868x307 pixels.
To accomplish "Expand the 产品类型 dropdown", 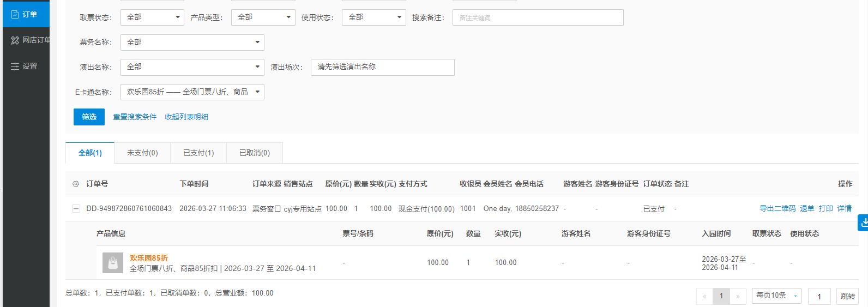I will pos(263,17).
